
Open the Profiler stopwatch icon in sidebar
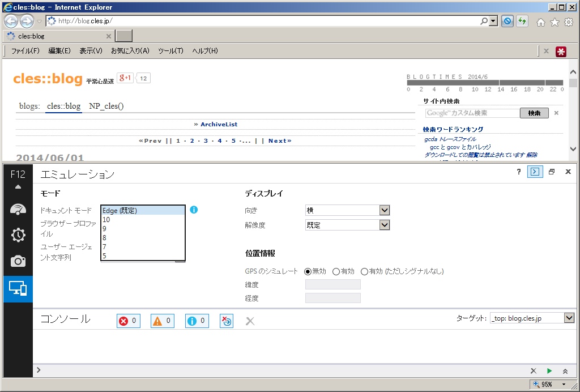(18, 235)
